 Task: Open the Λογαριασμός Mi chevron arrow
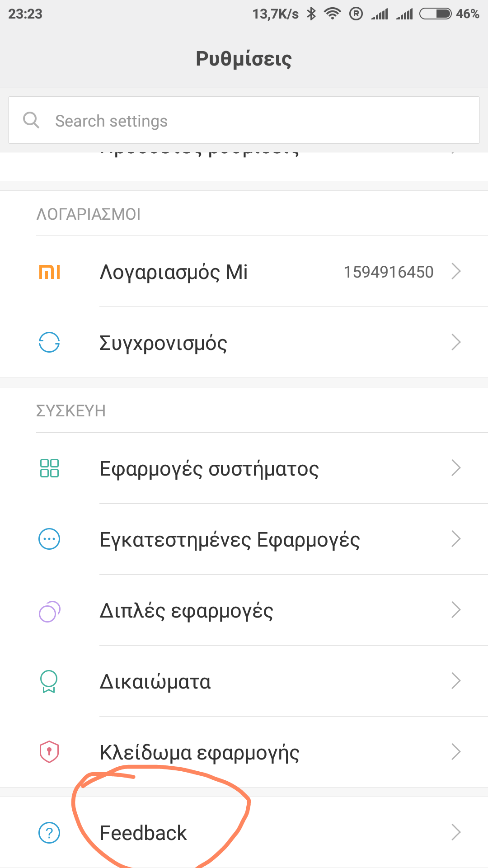pos(456,272)
